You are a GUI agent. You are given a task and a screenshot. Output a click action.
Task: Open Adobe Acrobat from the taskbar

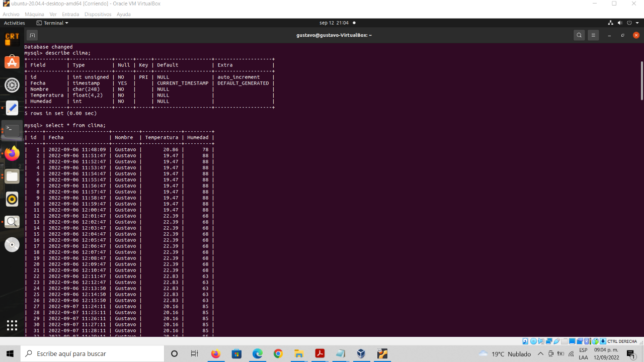click(319, 354)
